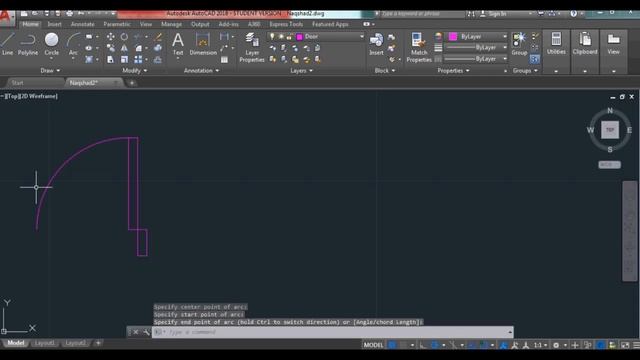
Task: Click object color magenta swatch in Properties
Action: [453, 37]
